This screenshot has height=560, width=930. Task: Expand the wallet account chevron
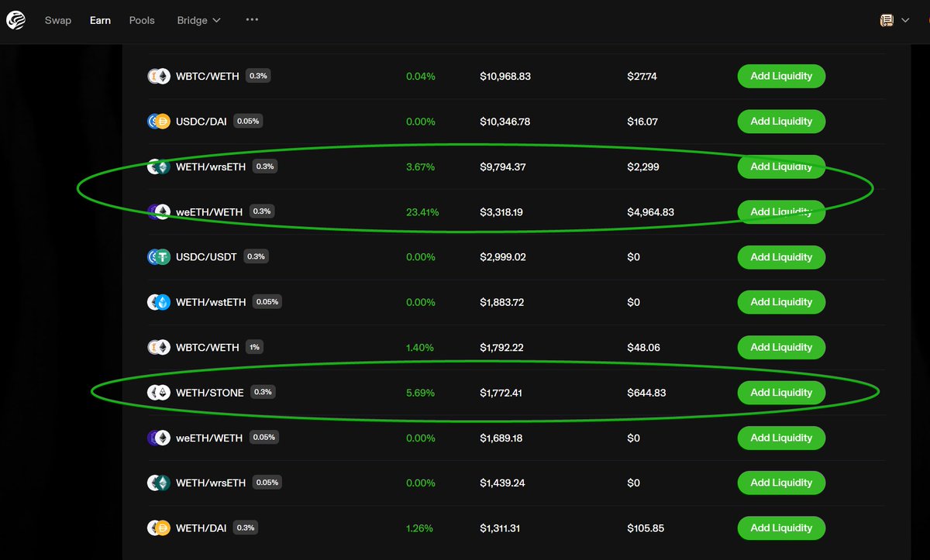pos(905,21)
